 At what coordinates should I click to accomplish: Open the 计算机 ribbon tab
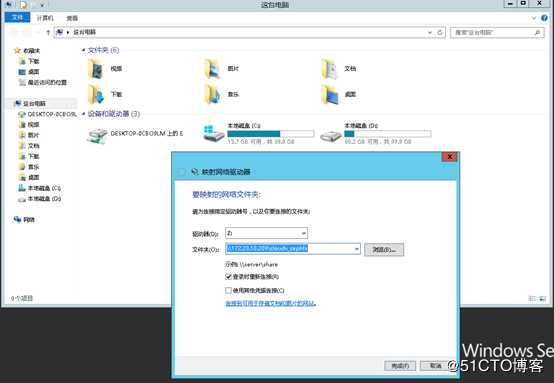coord(45,18)
